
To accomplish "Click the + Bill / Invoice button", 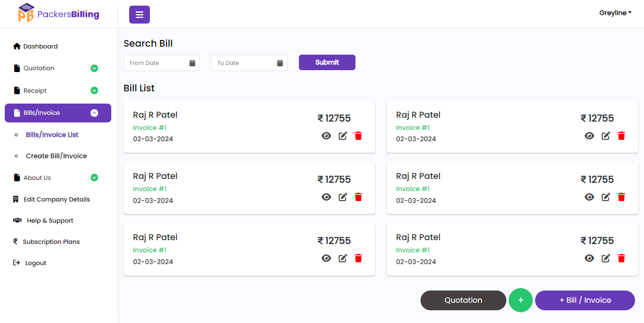I will point(585,300).
